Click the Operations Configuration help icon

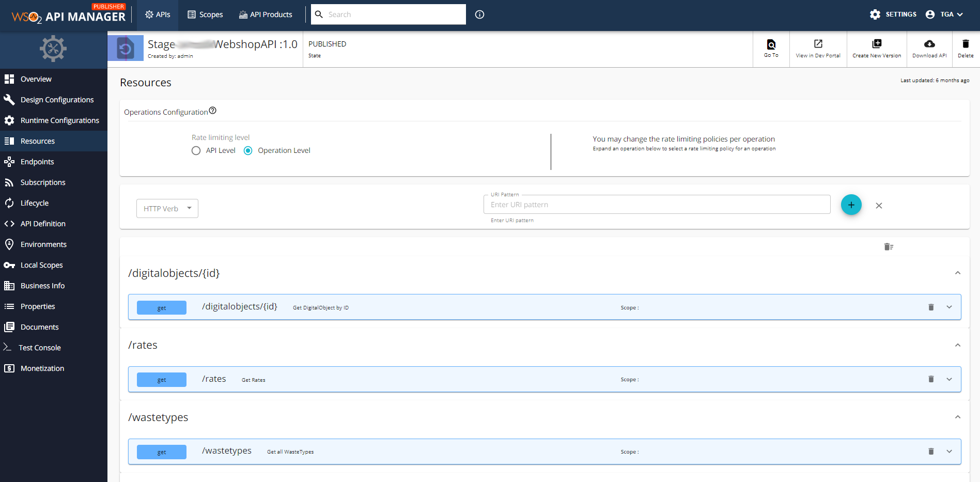213,111
